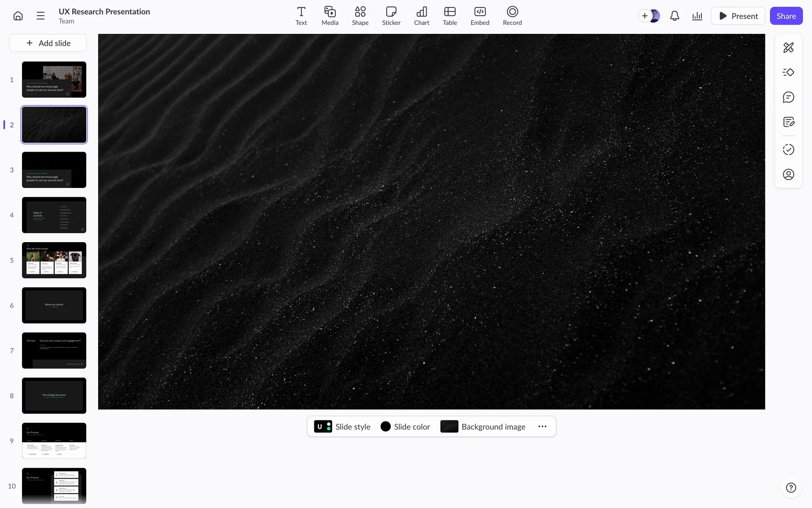Click the Present button
Image resolution: width=812 pixels, height=508 pixels.
click(x=738, y=16)
